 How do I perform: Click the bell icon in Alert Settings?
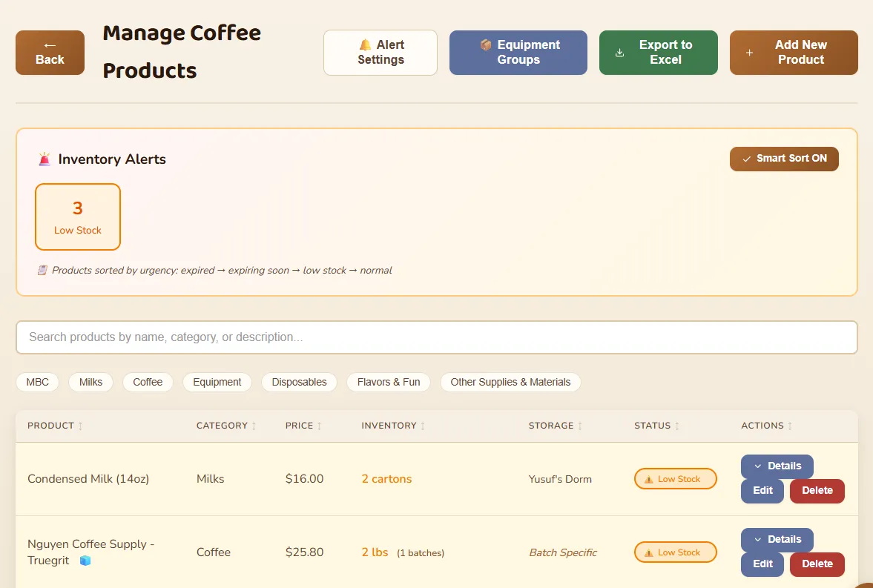[x=365, y=44]
